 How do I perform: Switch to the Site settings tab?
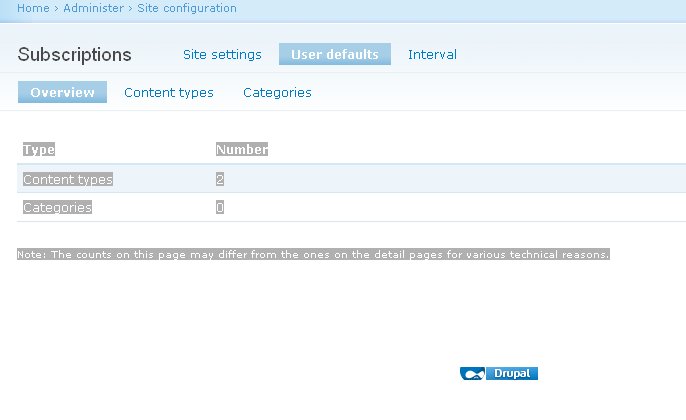[222, 54]
